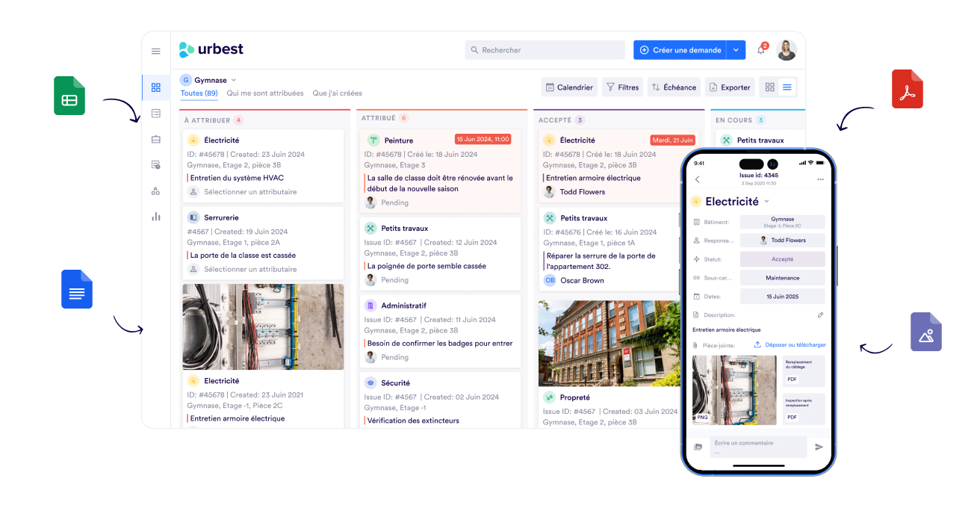Open the 15 Juin 2025 date field
The width and height of the screenshot is (980, 523).
coord(782,297)
